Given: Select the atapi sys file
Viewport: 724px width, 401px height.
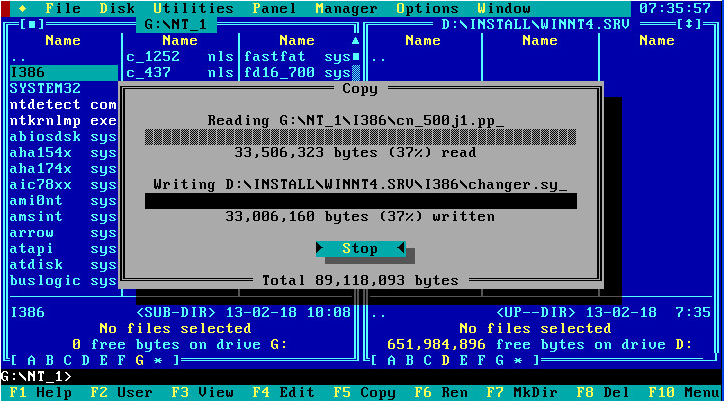Looking at the screenshot, I should click(63, 249).
